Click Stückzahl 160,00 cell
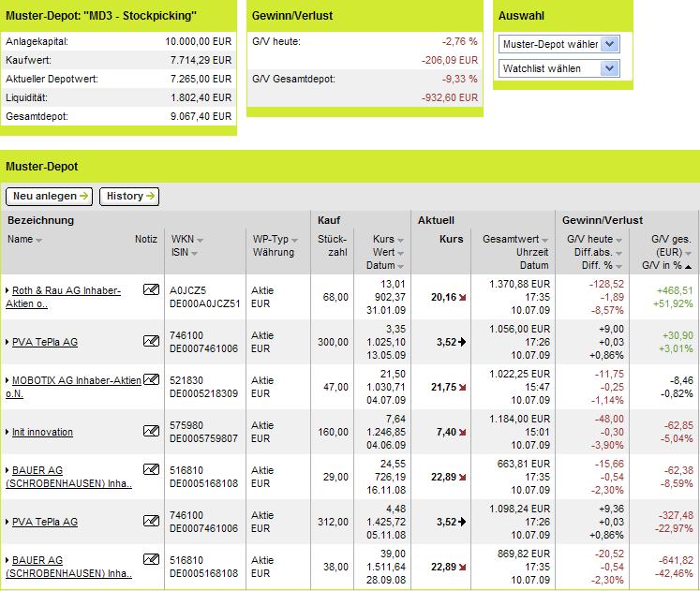This screenshot has height=591, width=700. 333,432
